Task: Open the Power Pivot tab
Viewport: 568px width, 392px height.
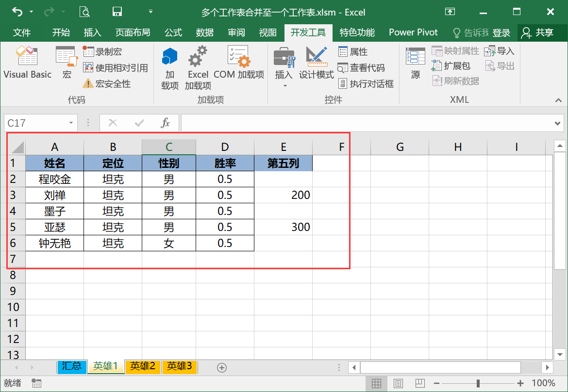Action: pos(413,33)
